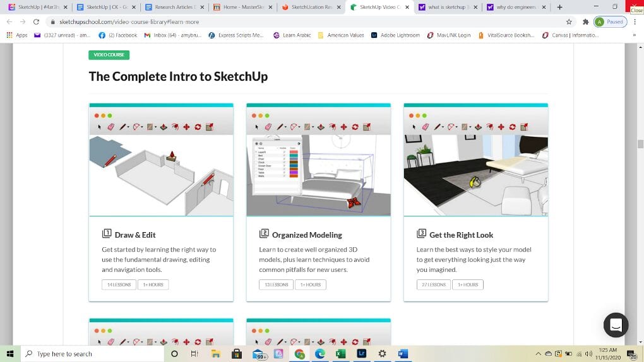This screenshot has height=362, width=644.
Task: Click the Paused profile button
Action: click(611, 21)
